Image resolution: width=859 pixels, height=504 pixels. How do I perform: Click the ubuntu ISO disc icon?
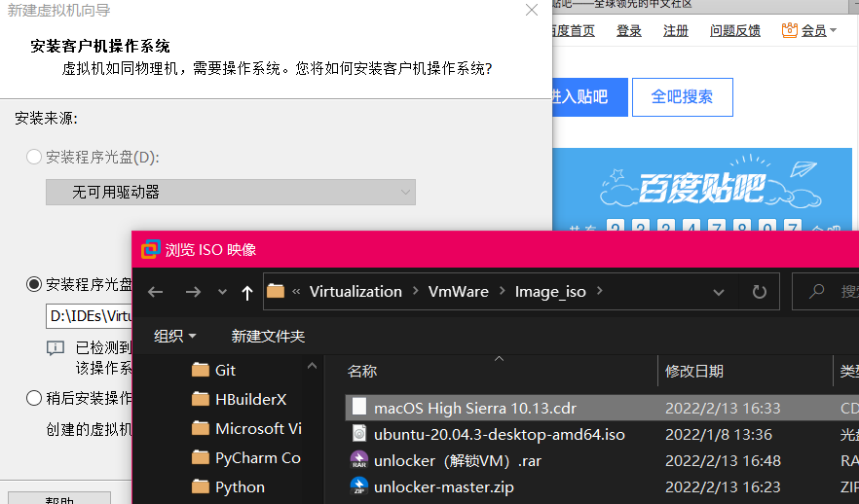358,433
